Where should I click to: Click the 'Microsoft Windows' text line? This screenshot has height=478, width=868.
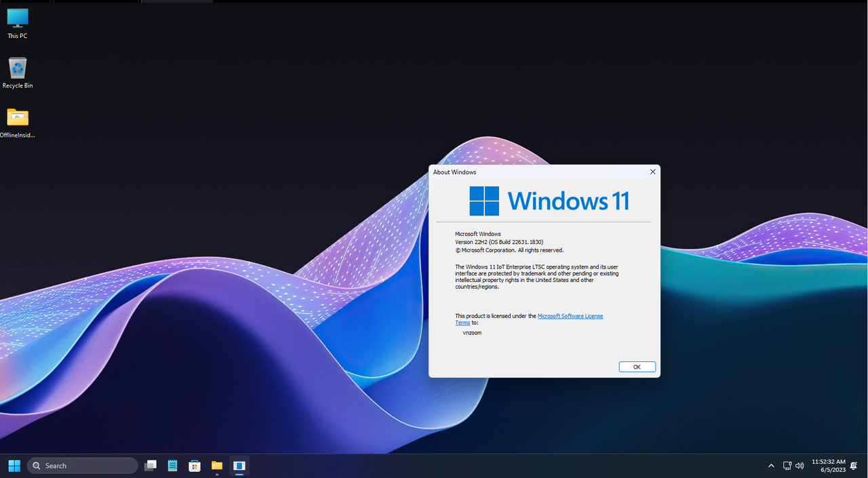pos(478,234)
